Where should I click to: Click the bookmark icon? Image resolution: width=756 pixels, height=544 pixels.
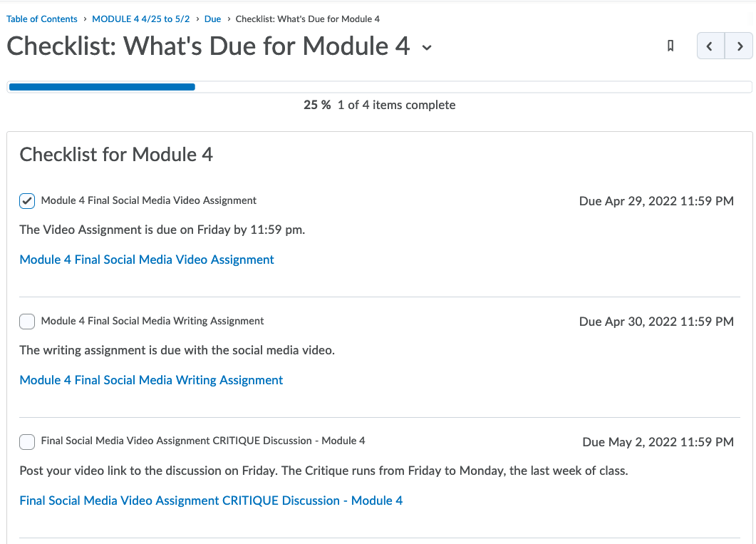670,46
